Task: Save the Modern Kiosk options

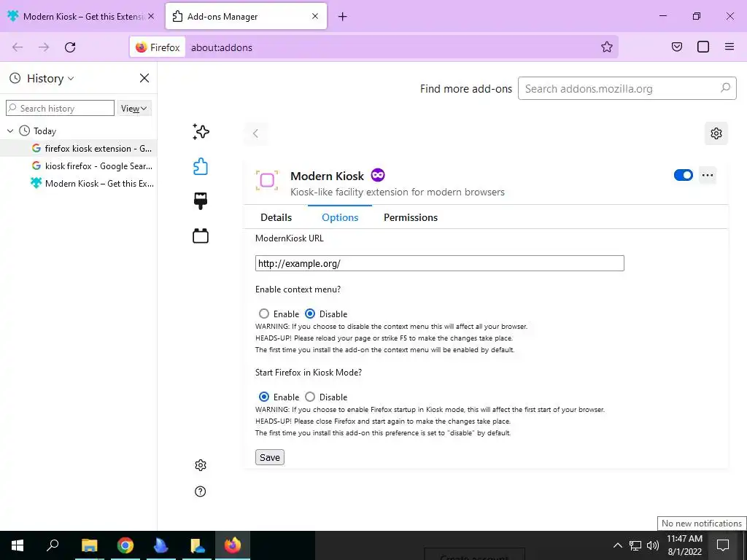Action: (x=270, y=457)
